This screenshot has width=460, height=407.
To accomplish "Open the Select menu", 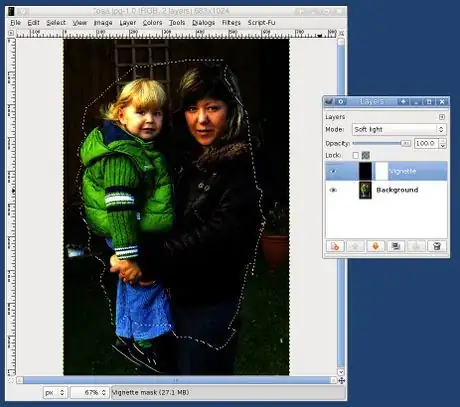I will pos(56,23).
